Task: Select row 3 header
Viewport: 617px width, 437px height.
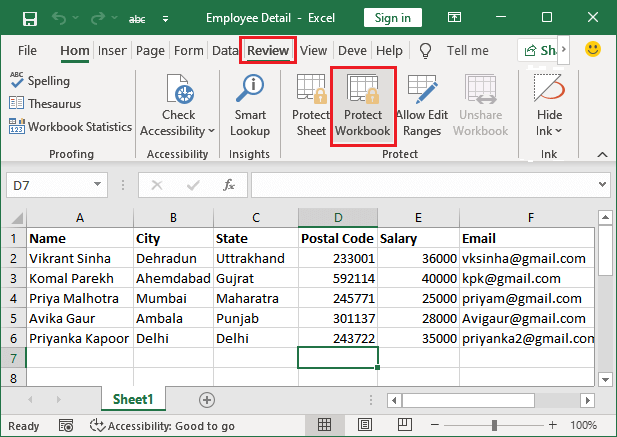Action: (13, 278)
